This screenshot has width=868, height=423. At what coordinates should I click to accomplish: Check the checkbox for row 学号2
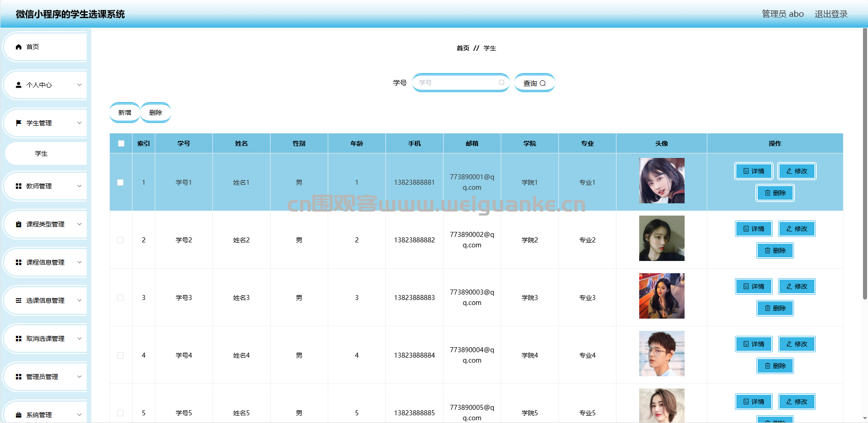tap(120, 240)
